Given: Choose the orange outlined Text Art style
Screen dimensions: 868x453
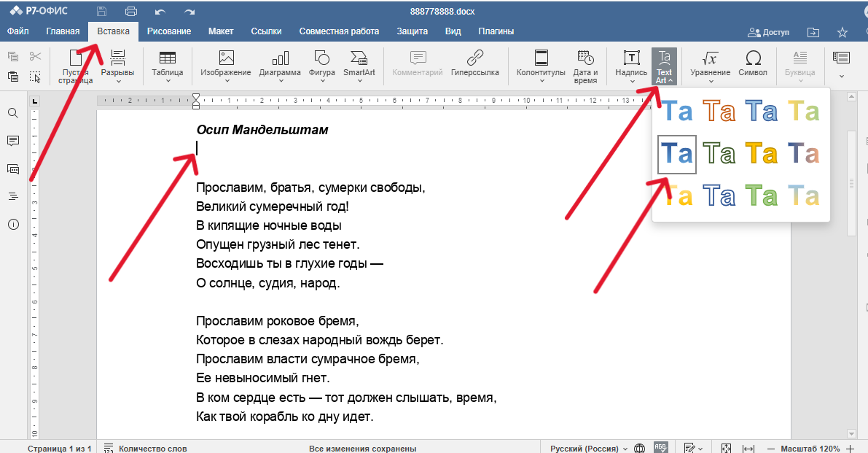Looking at the screenshot, I should [x=719, y=111].
